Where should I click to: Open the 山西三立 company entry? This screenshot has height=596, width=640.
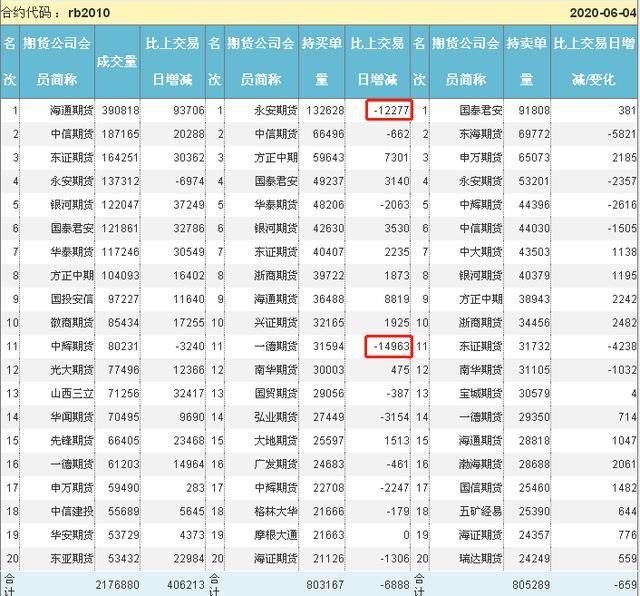pyautogui.click(x=70, y=393)
